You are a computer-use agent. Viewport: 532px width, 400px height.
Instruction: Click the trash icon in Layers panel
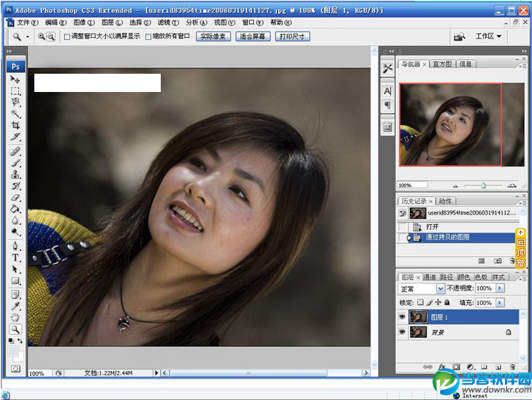512,366
